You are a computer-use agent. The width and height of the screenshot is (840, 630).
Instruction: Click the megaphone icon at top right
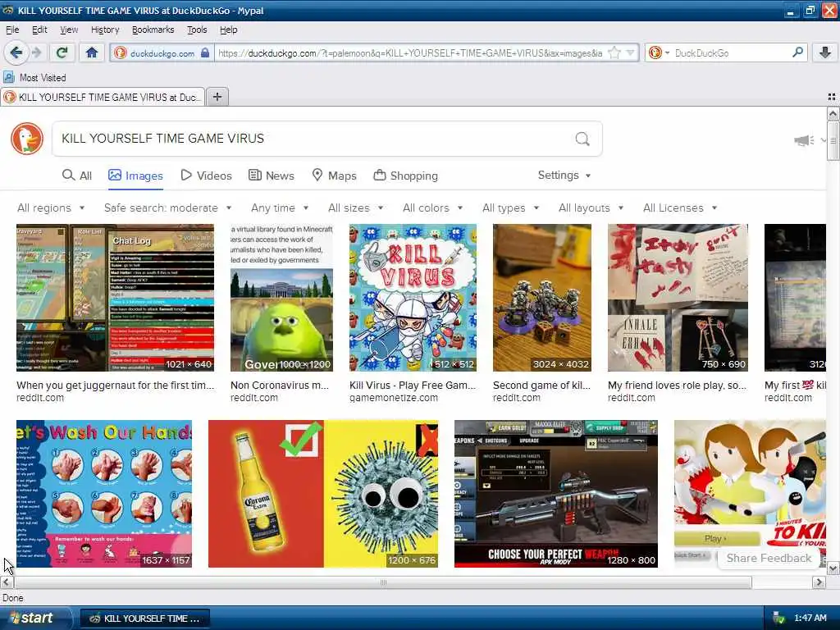pyautogui.click(x=804, y=140)
